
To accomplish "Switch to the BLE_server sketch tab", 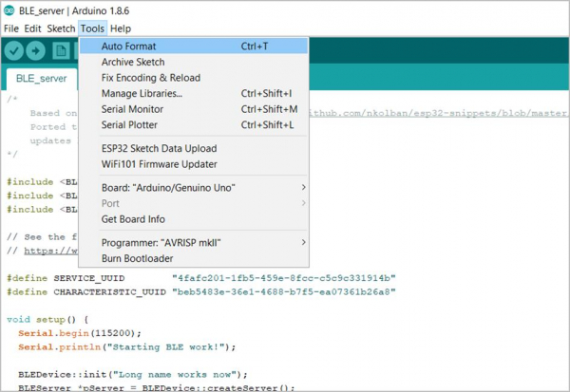I will coord(40,79).
